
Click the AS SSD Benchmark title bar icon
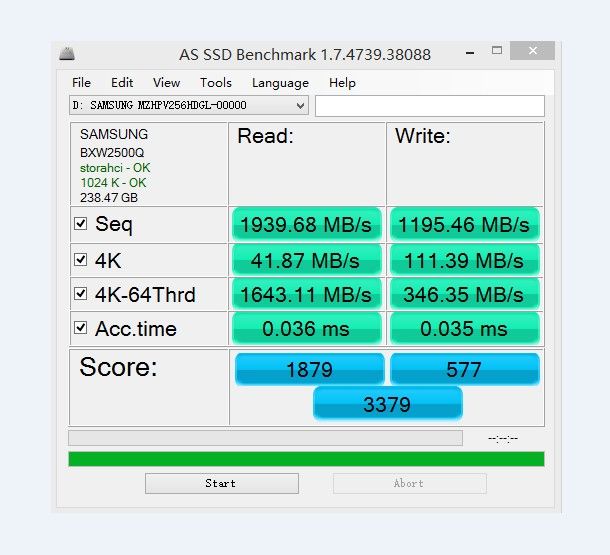click(x=68, y=54)
